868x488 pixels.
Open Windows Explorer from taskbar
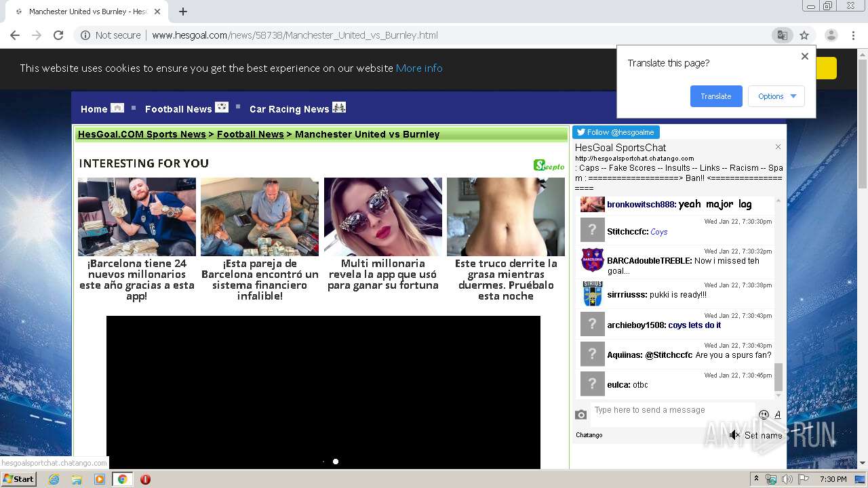[77, 479]
